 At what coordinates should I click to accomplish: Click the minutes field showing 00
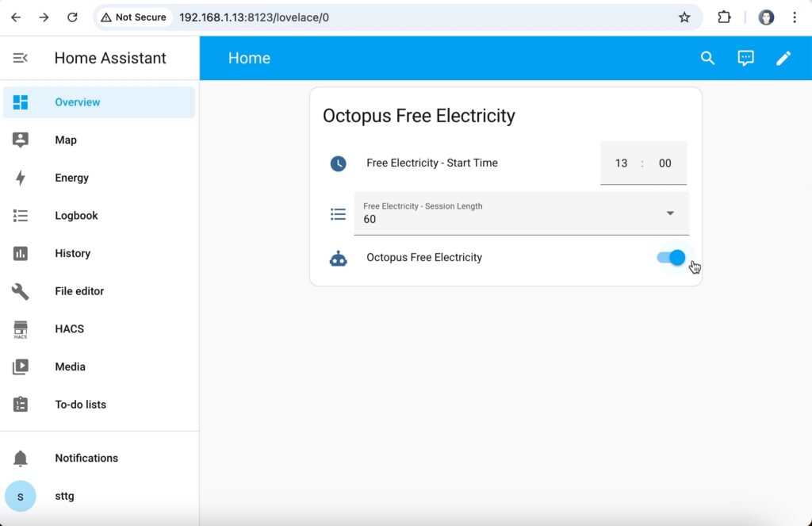[665, 163]
